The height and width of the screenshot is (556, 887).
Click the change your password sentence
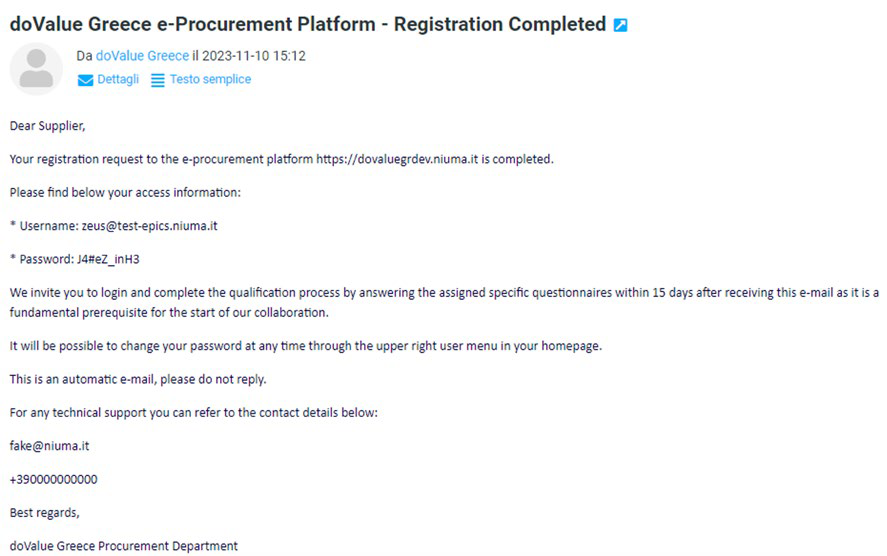coord(306,346)
